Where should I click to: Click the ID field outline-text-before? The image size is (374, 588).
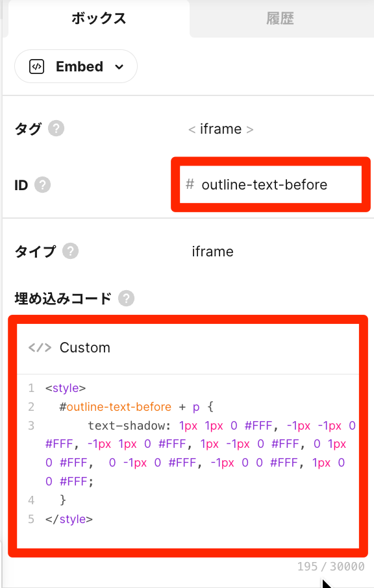(x=271, y=184)
